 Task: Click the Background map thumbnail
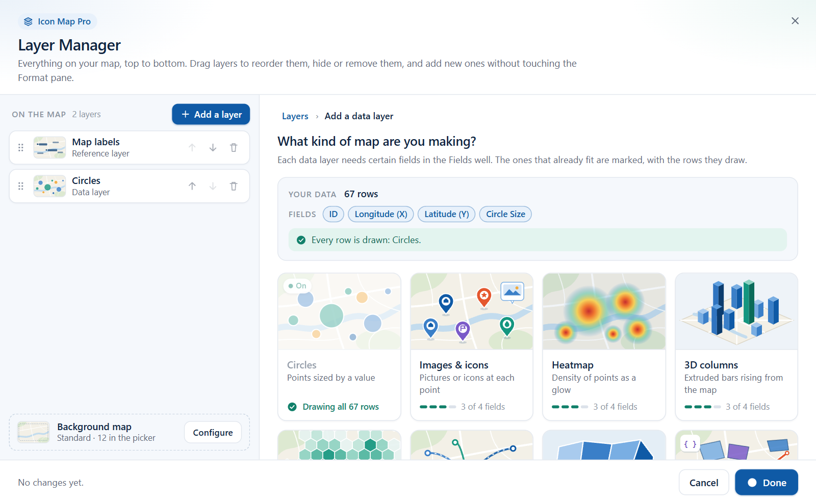(33, 432)
